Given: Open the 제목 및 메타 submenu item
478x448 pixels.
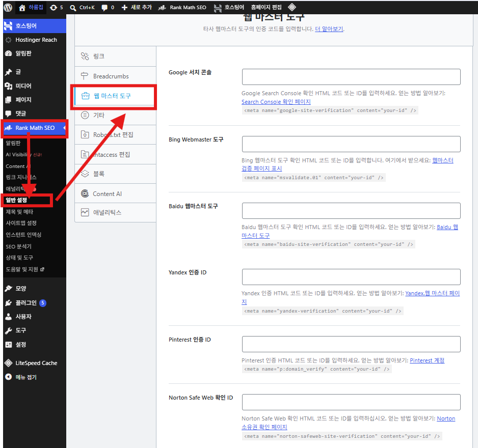Looking at the screenshot, I should 19,212.
